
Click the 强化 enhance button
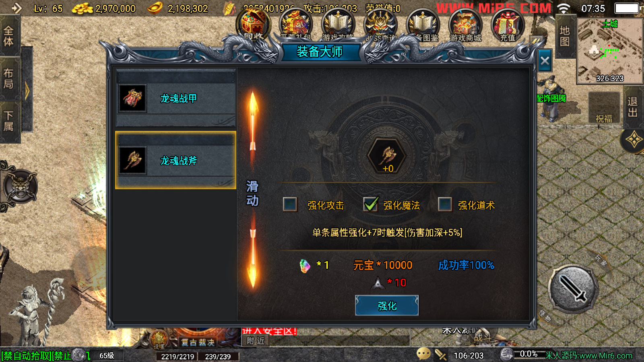(x=387, y=306)
